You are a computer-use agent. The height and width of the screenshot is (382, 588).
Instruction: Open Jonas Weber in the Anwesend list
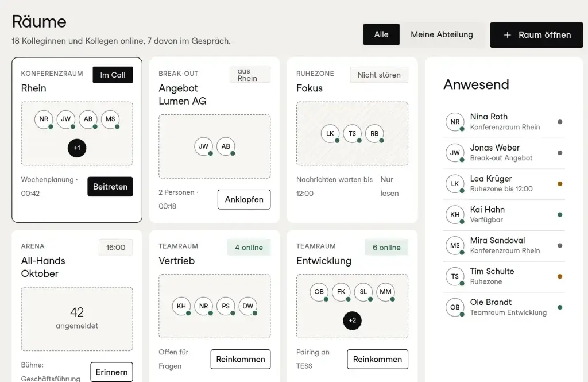tap(504, 153)
